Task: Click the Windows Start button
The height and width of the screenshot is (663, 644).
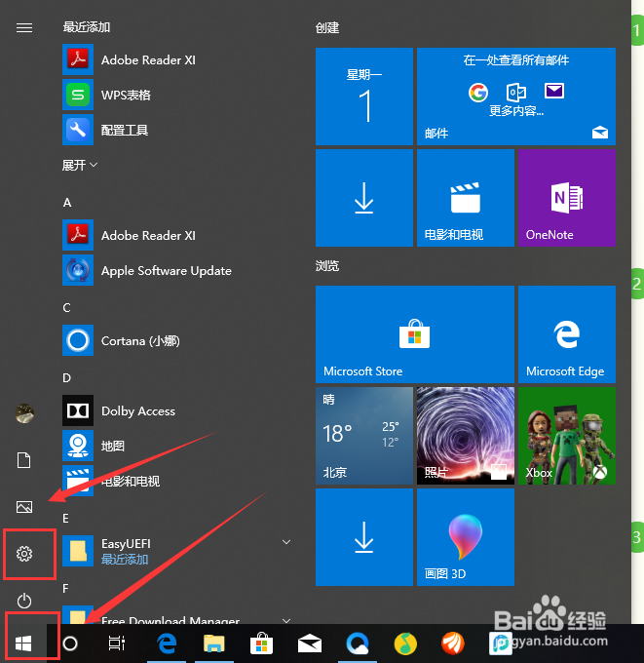Action: [x=23, y=643]
